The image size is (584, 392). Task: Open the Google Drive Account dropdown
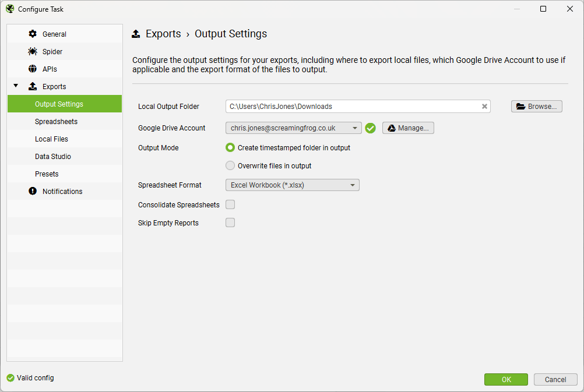coord(294,128)
